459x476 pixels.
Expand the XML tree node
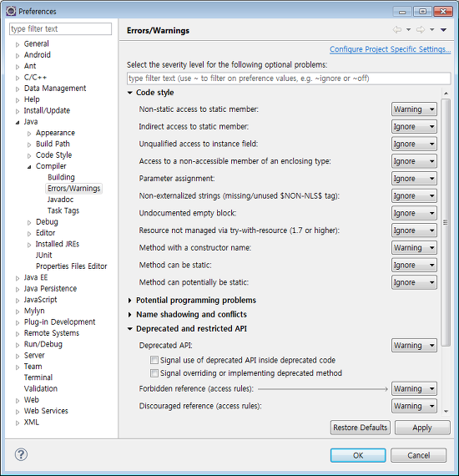click(x=18, y=423)
